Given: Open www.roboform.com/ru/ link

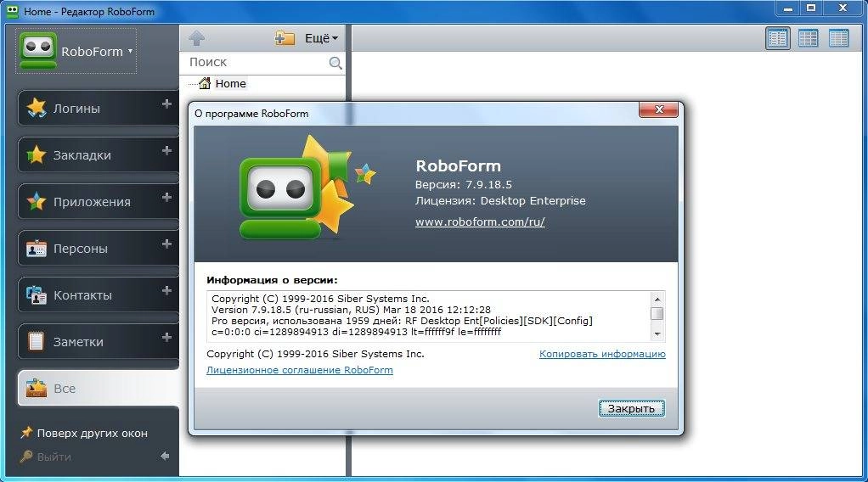Looking at the screenshot, I should point(480,221).
